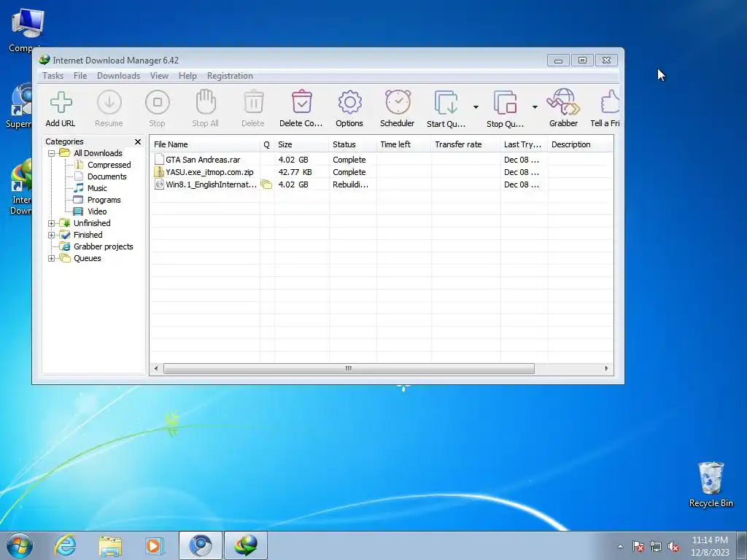Viewport: 747px width, 560px height.
Task: Click the taskbar clock showing 11:14 PM
Action: [x=710, y=546]
